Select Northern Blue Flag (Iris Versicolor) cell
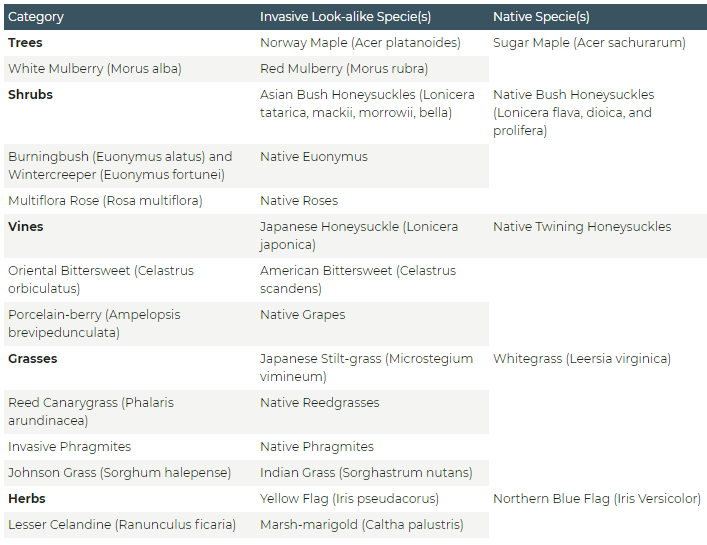This screenshot has height=545, width=707. pos(596,499)
